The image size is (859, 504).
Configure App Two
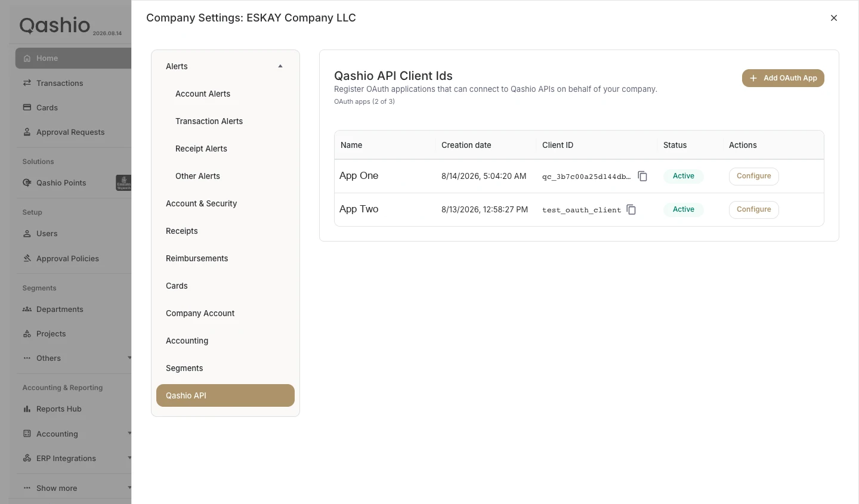pos(753,209)
